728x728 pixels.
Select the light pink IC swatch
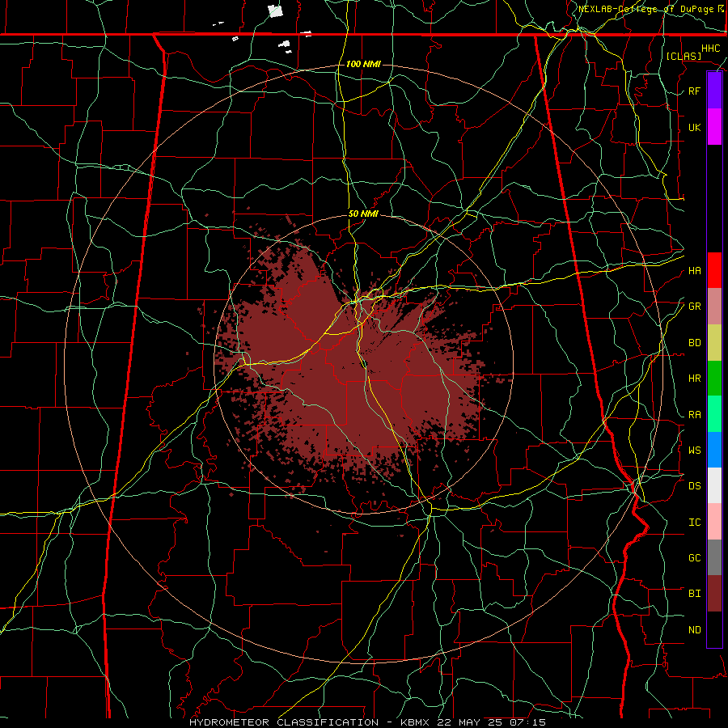[714, 522]
